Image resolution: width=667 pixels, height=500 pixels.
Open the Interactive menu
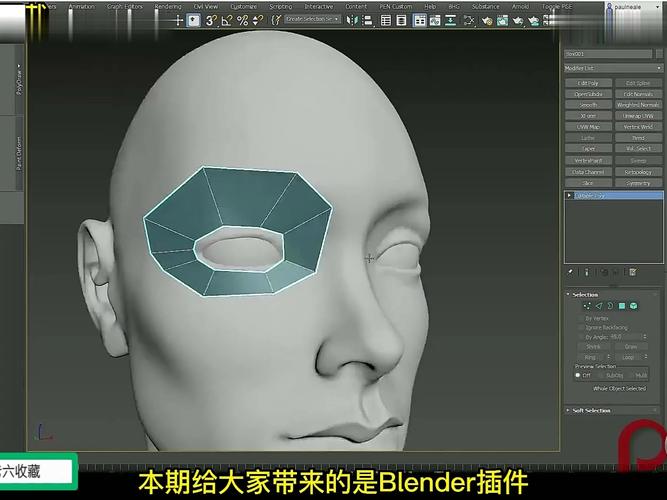(x=319, y=6)
